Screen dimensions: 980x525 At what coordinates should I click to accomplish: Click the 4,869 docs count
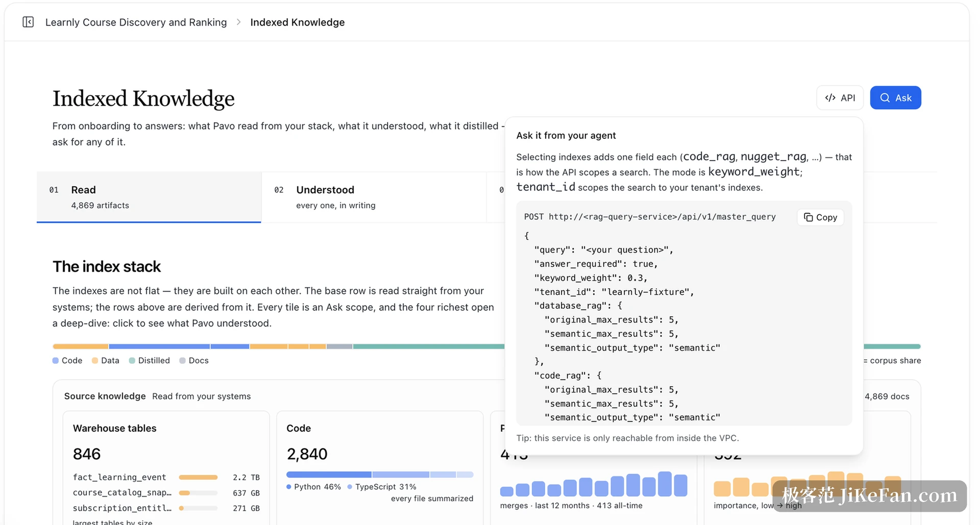click(x=887, y=396)
